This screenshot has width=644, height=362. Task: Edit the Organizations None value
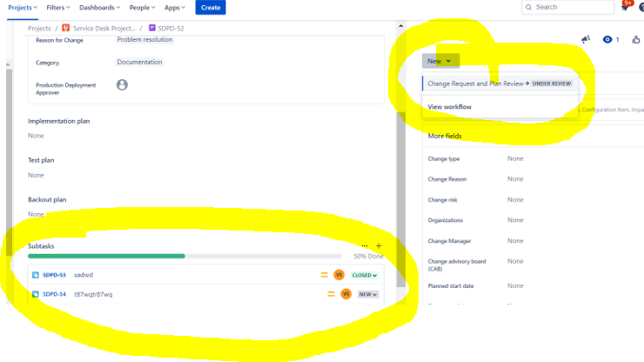click(x=515, y=220)
